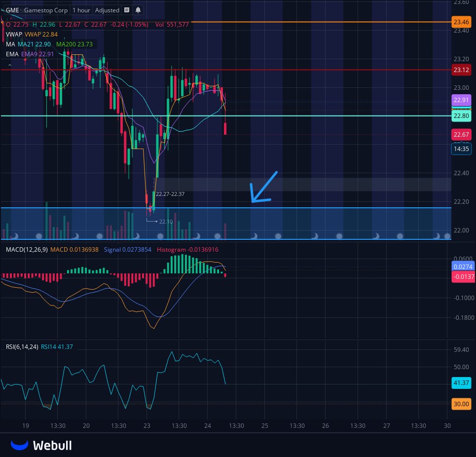The height and width of the screenshot is (457, 476).
Task: Click the date label 23 on time axis
Action: [x=147, y=426]
